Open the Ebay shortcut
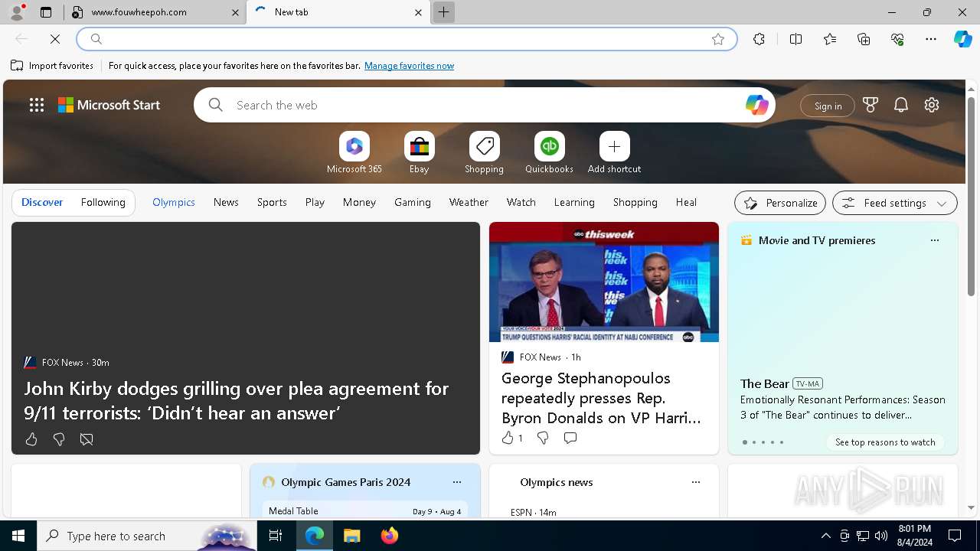980x551 pixels. click(x=419, y=153)
